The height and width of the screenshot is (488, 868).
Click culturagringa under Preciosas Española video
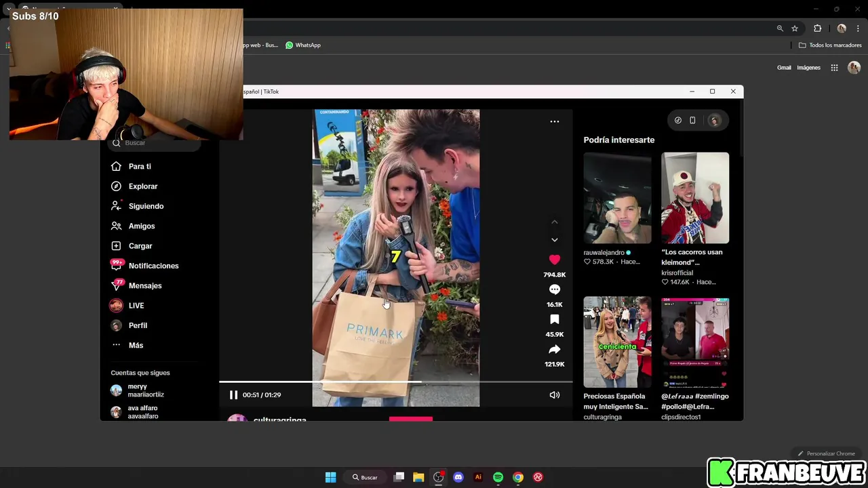(602, 417)
